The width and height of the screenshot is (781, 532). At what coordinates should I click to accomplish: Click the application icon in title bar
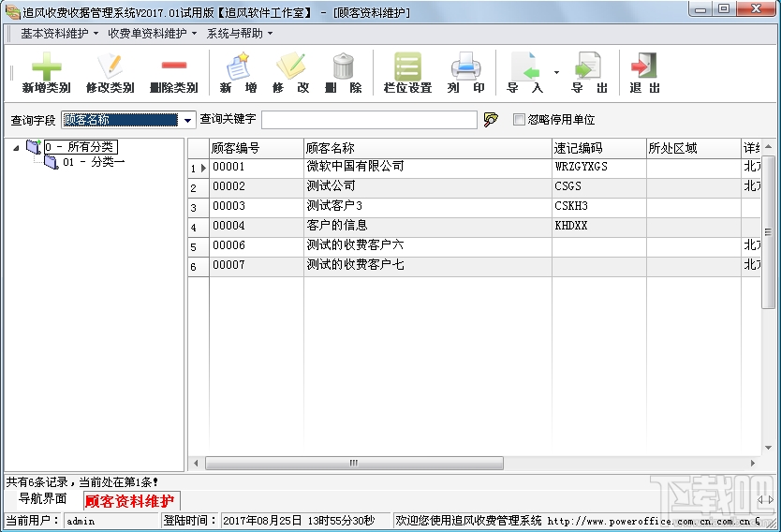[12, 12]
